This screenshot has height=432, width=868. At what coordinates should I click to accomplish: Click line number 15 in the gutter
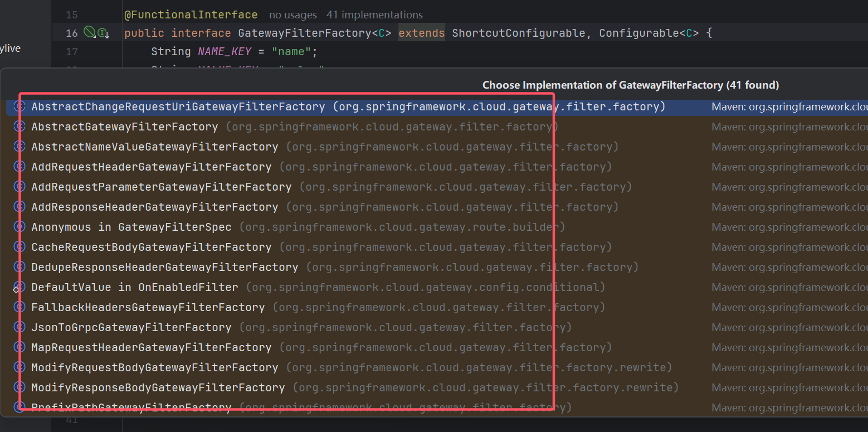[x=72, y=15]
